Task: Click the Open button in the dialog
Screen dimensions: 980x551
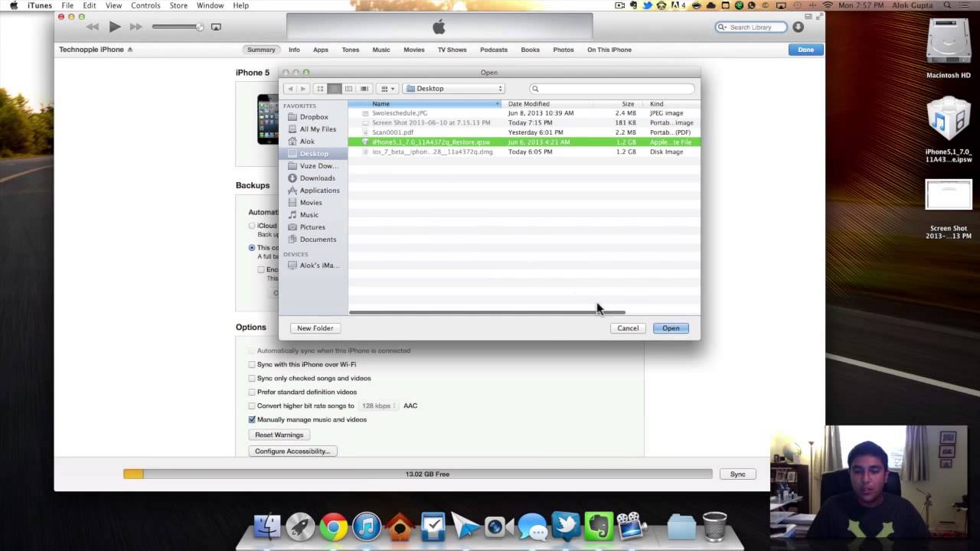Action: [671, 328]
